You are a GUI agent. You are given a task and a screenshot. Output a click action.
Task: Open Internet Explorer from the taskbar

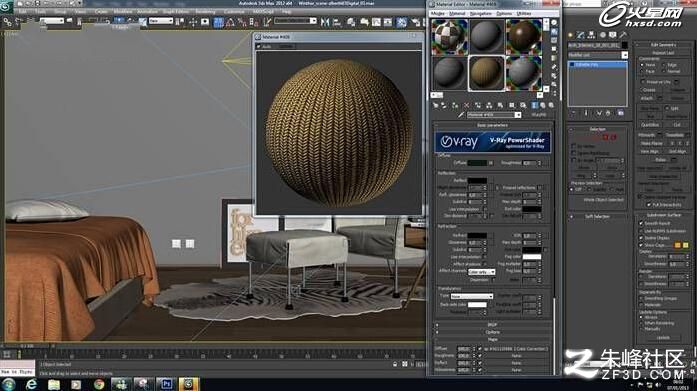[x=32, y=383]
